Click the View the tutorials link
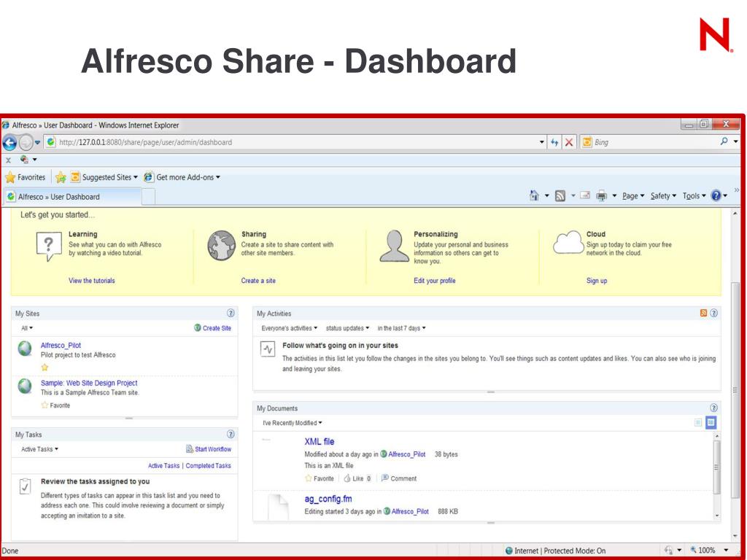 click(91, 281)
